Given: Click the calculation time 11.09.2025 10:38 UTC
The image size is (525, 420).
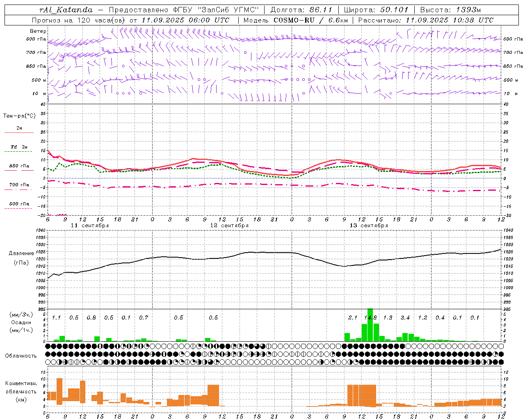Looking at the screenshot, I should click(x=450, y=20).
